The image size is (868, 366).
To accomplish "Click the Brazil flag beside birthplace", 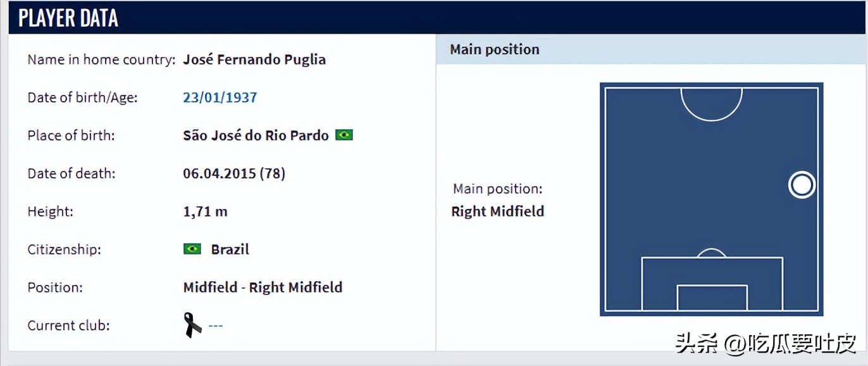I will click(x=344, y=135).
